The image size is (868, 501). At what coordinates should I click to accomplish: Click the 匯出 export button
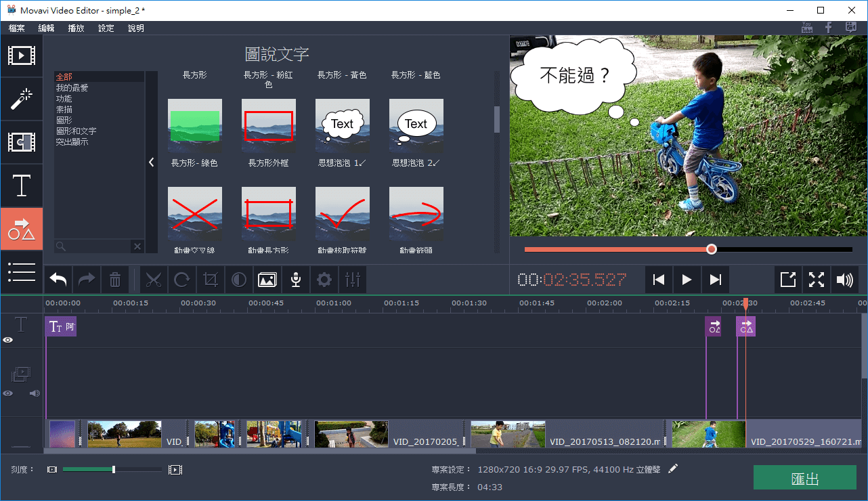(x=804, y=477)
